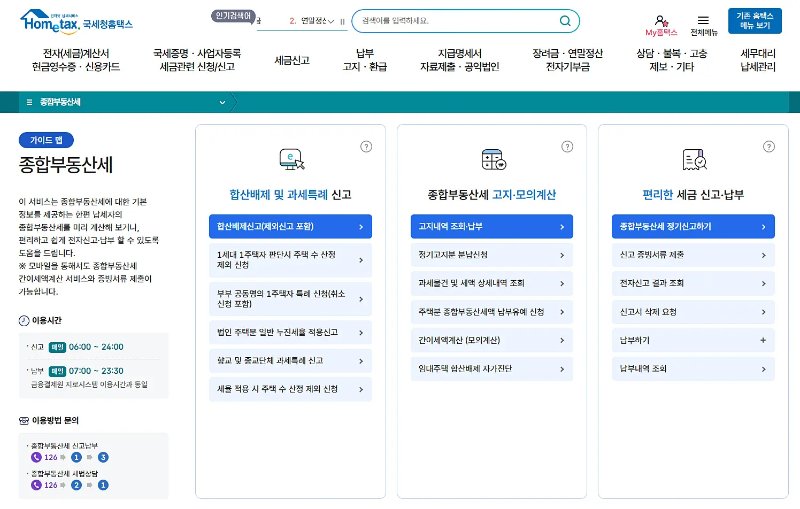This screenshot has height=509, width=800.
Task: Open 지급명세서 자료제출·공익법인 menu
Action: coord(460,60)
